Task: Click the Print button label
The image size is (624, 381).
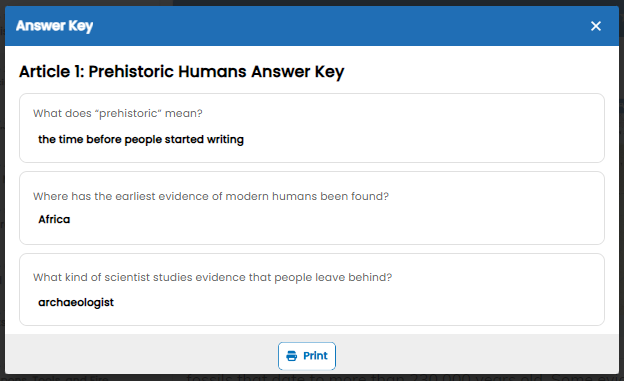Action: tap(315, 356)
